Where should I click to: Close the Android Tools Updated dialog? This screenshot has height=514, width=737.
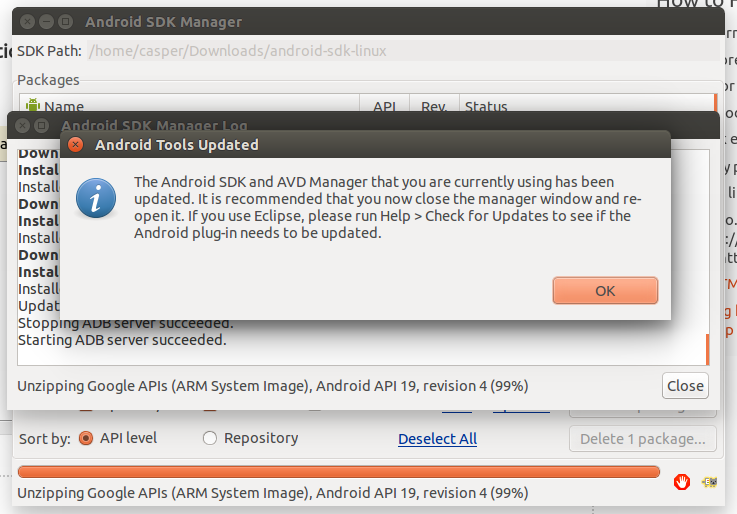point(75,145)
